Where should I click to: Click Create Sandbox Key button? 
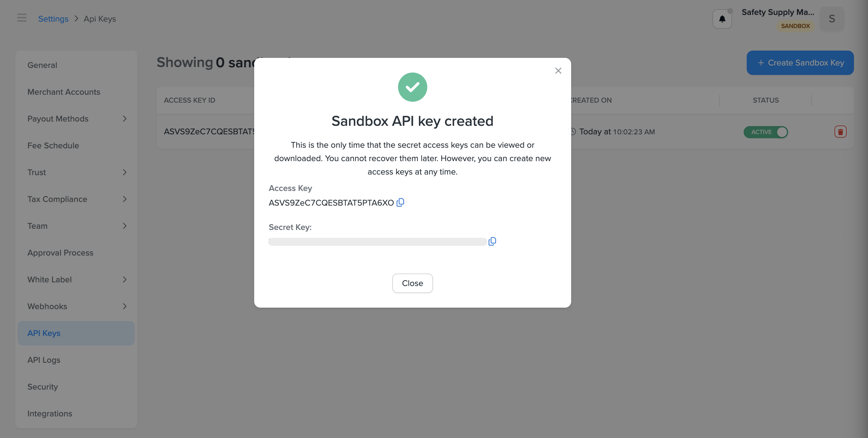800,63
